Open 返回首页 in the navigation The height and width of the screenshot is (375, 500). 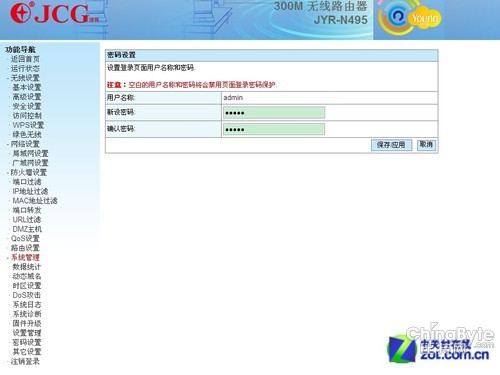point(25,59)
